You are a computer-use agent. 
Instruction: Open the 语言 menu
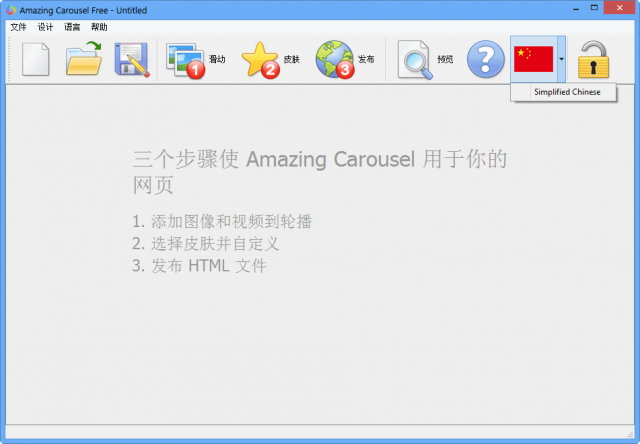(72, 27)
